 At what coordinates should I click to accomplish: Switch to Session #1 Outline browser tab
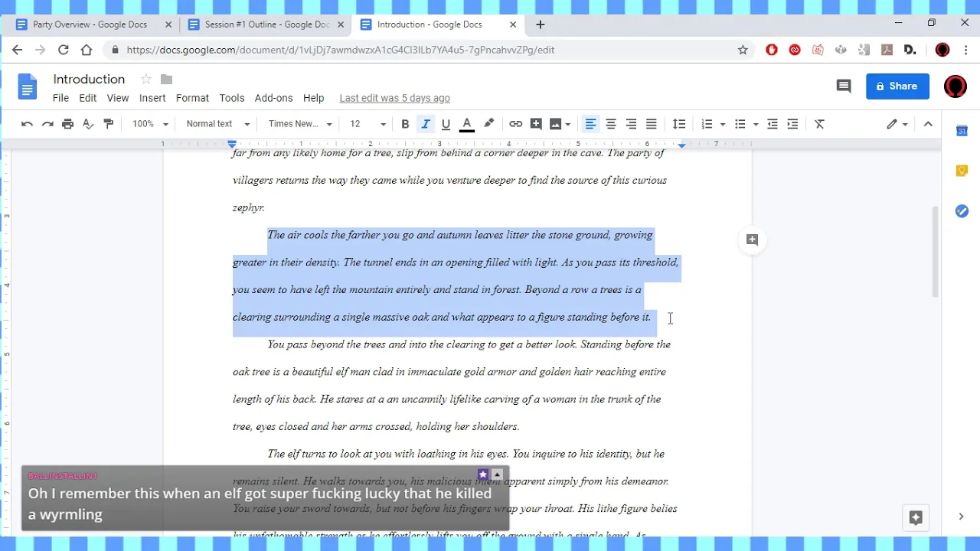[x=266, y=24]
